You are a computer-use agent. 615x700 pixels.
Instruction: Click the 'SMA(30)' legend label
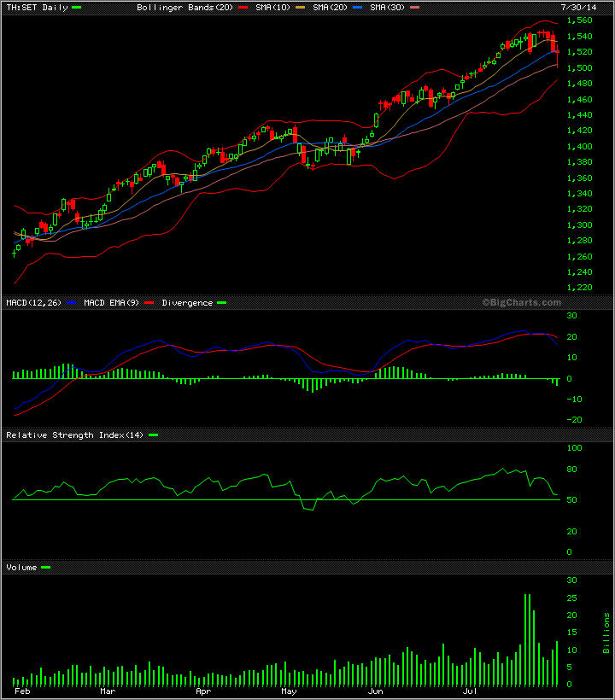pos(387,8)
